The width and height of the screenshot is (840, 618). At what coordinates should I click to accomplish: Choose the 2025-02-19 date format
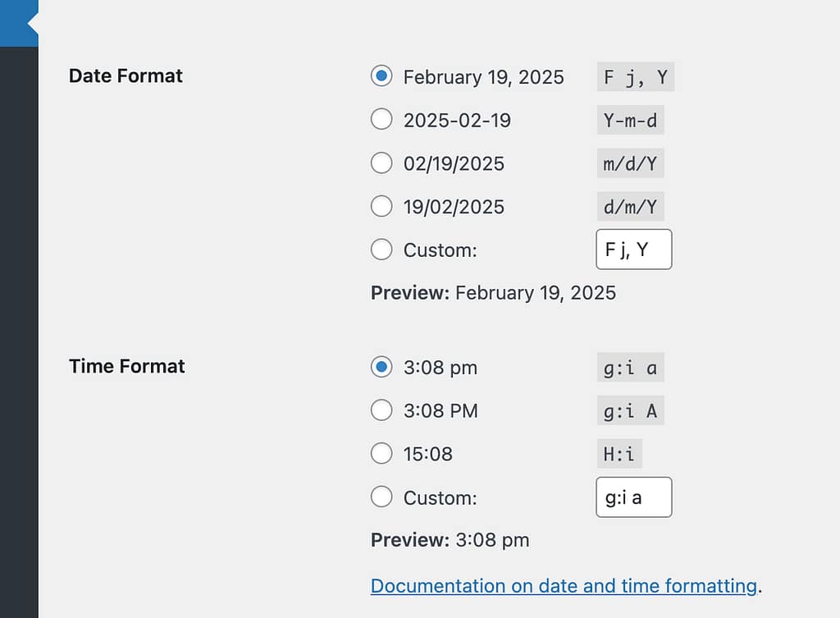tap(381, 119)
